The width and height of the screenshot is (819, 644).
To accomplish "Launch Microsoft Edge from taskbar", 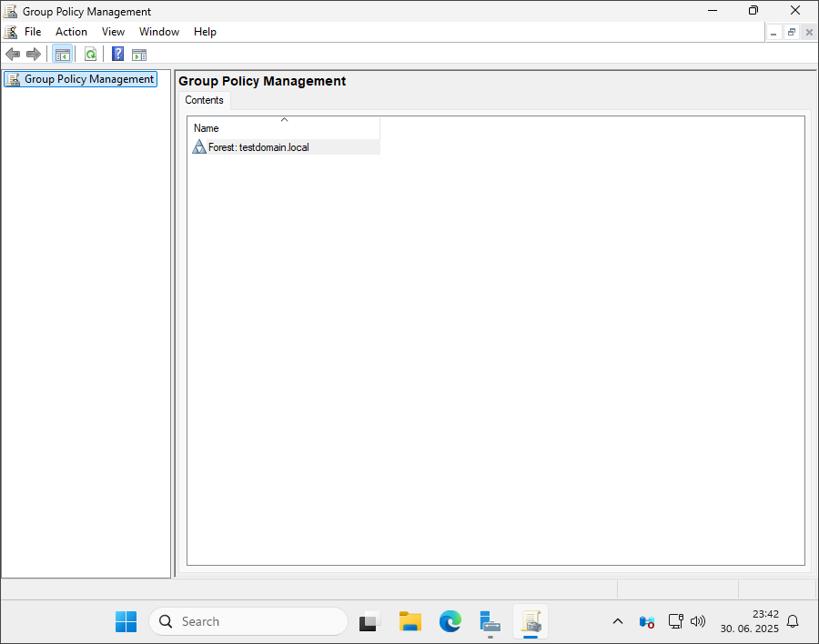I will coord(450,621).
